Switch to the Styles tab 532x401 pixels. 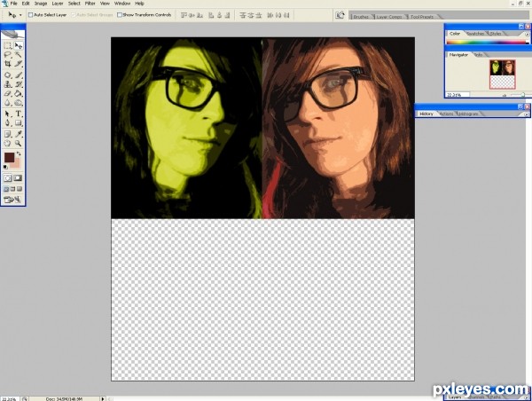496,34
